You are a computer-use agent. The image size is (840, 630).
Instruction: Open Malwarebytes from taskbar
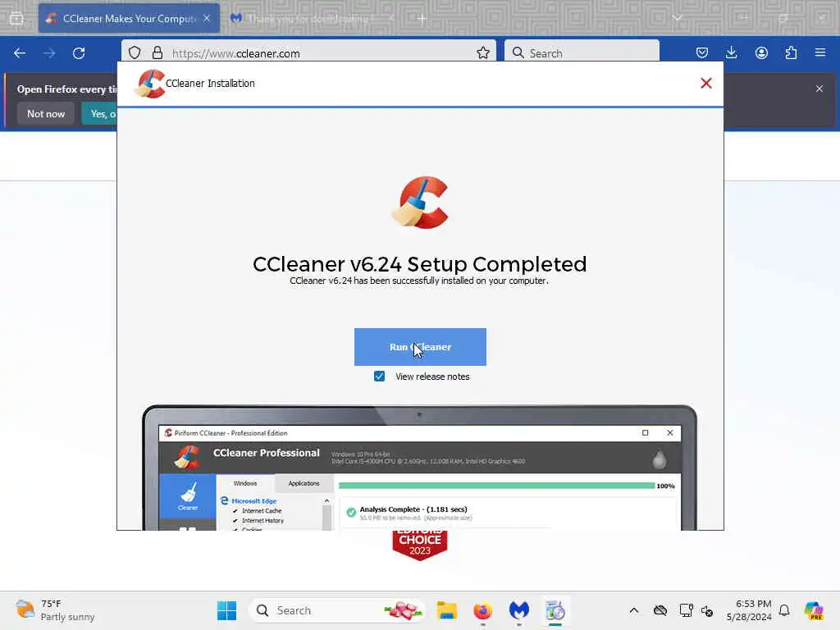(x=518, y=610)
